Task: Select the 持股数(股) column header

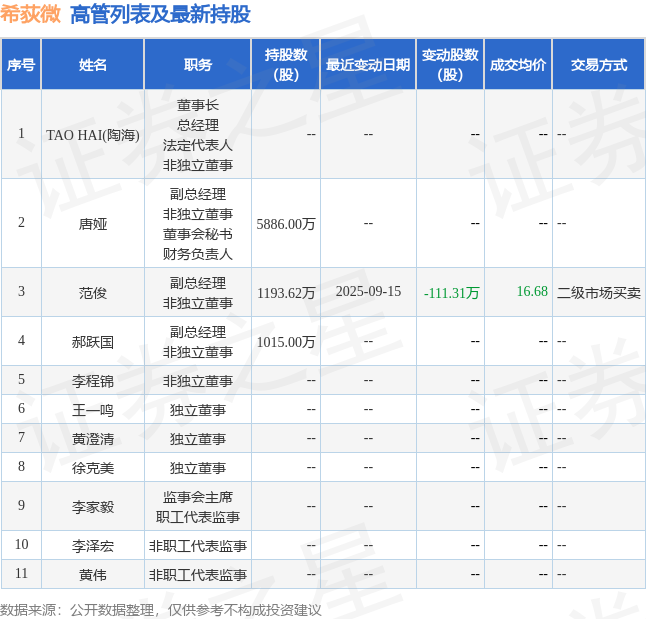Action: [286, 65]
